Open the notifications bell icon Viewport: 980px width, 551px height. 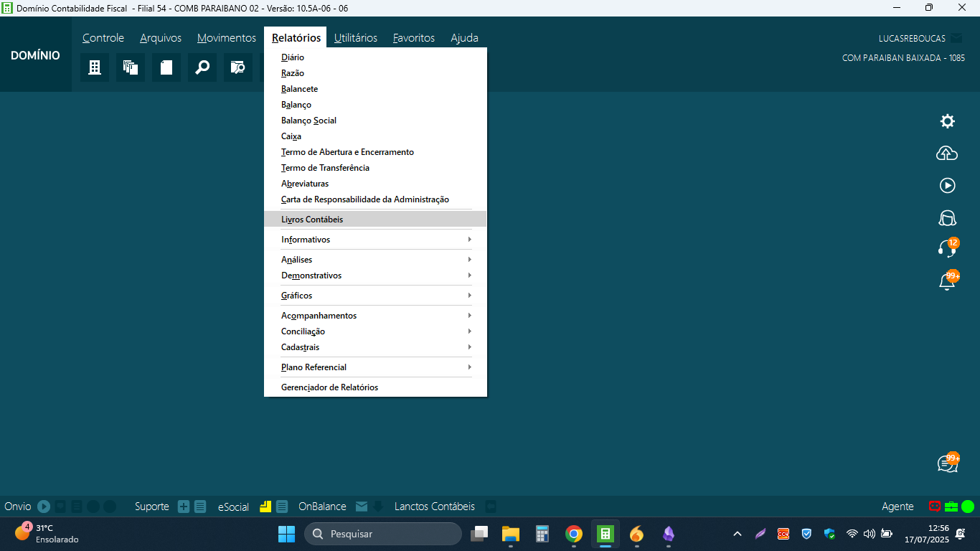[x=947, y=281]
